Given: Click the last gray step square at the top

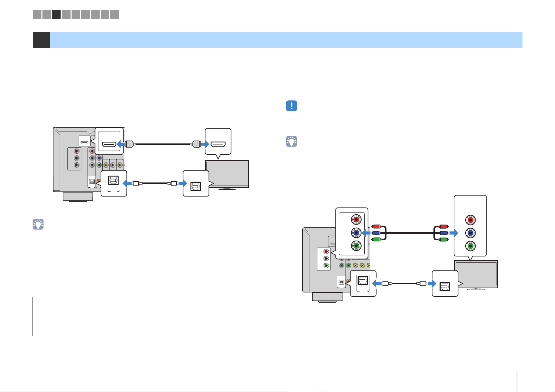Looking at the screenshot, I should point(115,14).
